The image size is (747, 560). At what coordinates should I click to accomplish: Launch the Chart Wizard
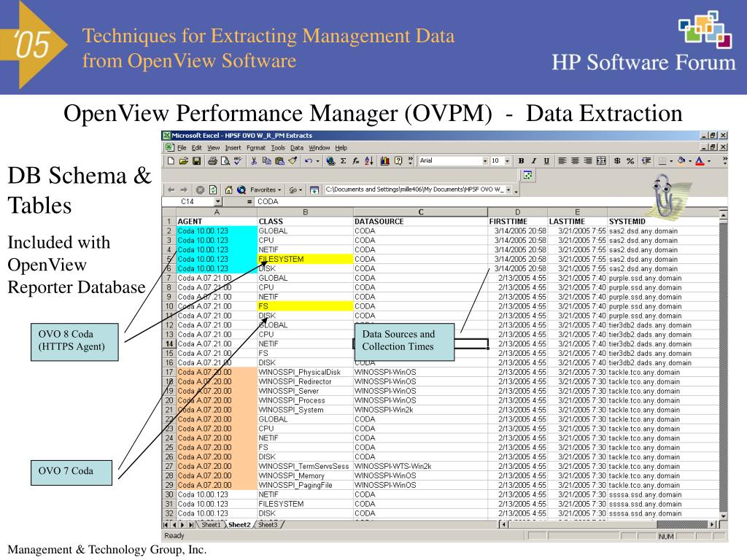(385, 161)
